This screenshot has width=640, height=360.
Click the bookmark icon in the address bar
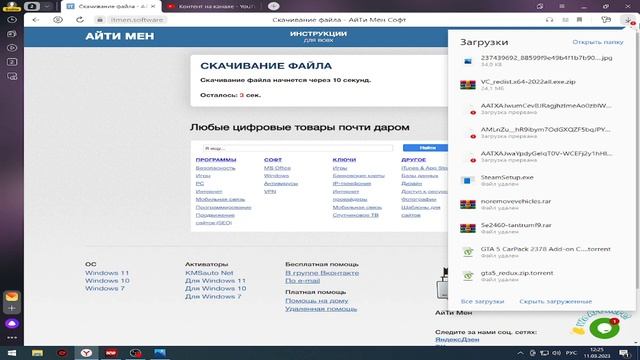pyautogui.click(x=579, y=20)
